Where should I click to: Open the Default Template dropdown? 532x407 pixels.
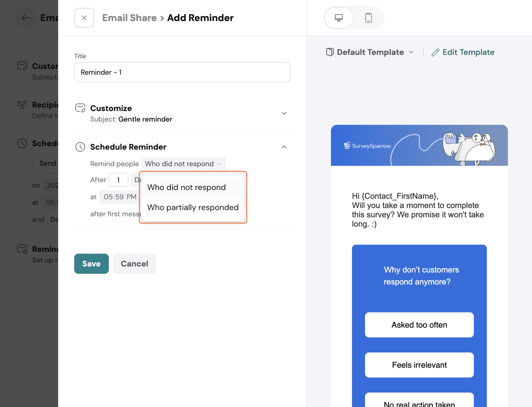click(x=370, y=52)
